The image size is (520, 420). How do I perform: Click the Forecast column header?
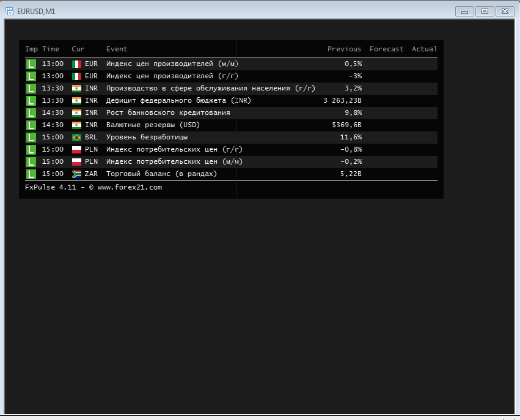pos(387,49)
